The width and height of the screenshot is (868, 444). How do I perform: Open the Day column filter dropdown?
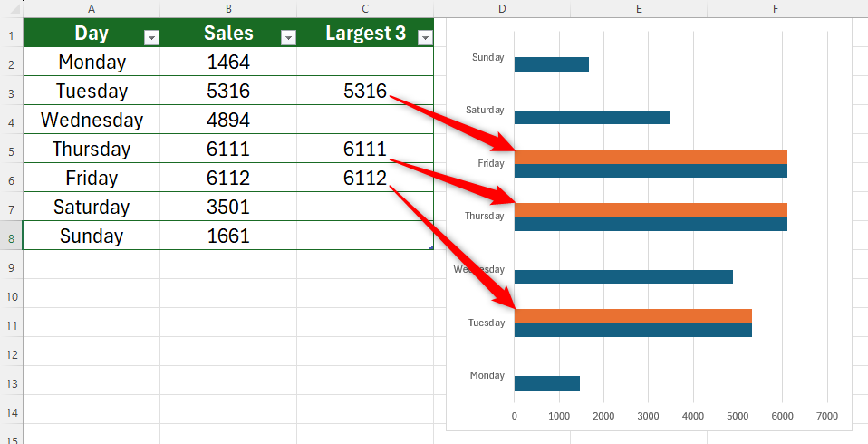tap(152, 38)
